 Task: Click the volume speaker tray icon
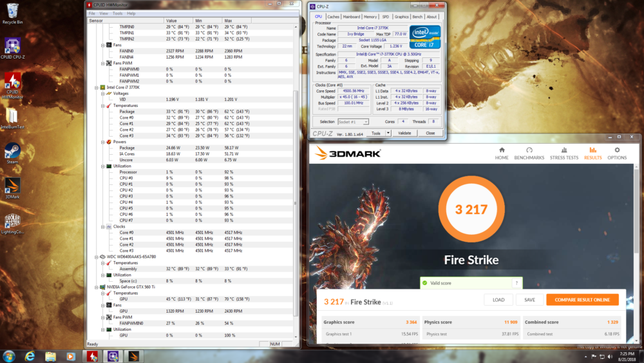click(610, 357)
